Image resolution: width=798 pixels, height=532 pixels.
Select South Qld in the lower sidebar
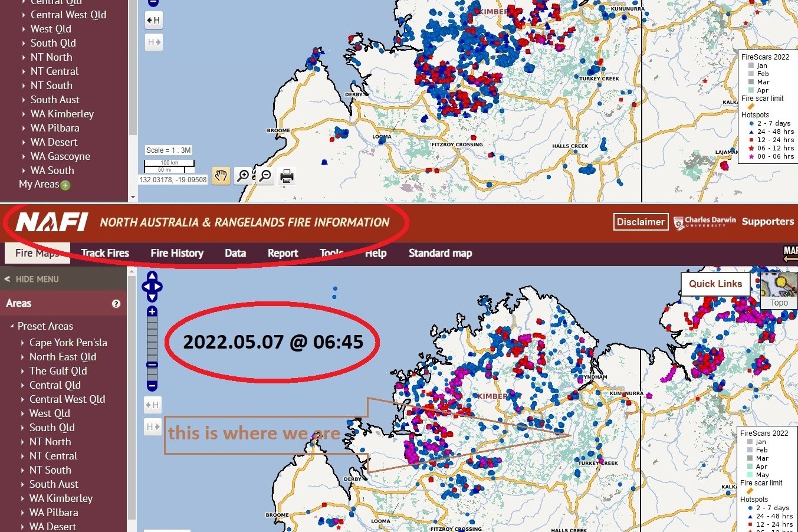[x=52, y=428]
